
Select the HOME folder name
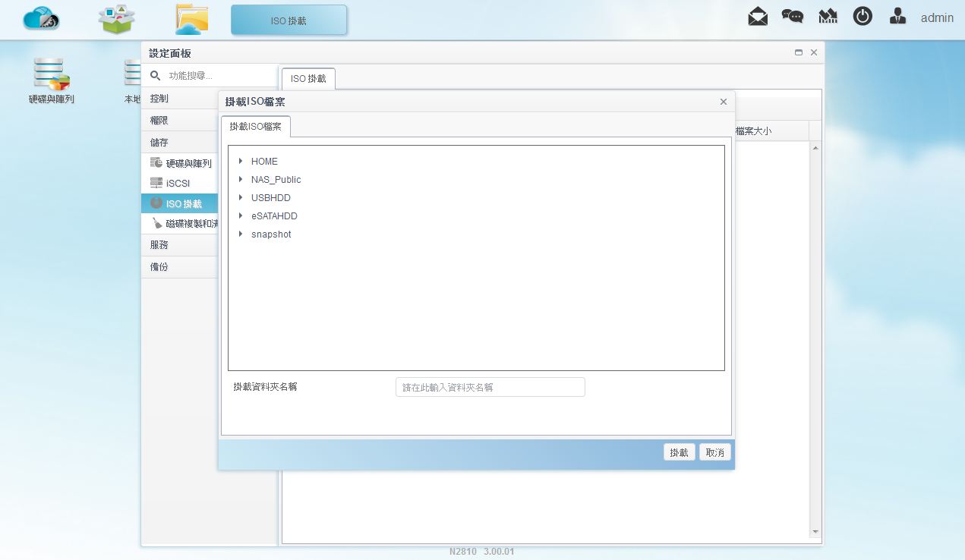(264, 161)
